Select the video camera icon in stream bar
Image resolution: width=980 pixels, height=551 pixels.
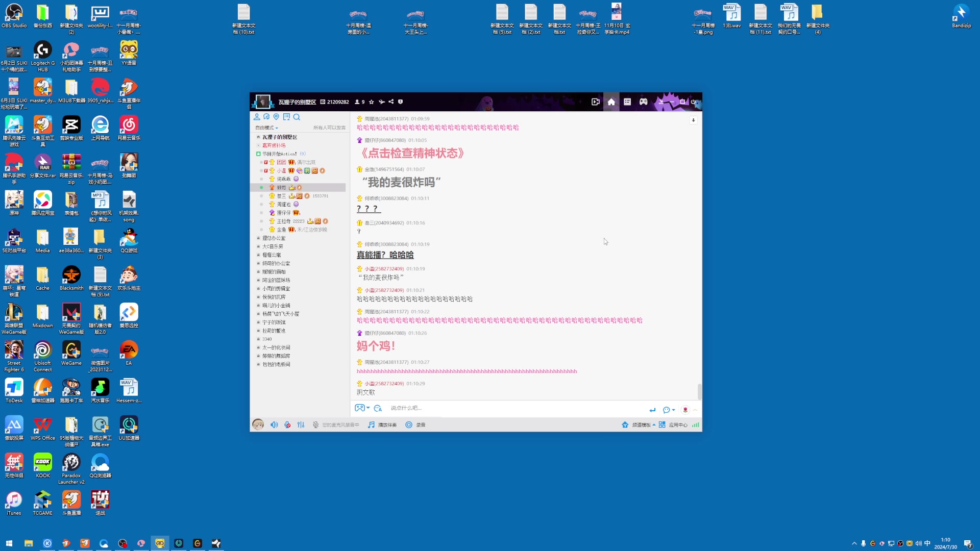click(x=595, y=102)
